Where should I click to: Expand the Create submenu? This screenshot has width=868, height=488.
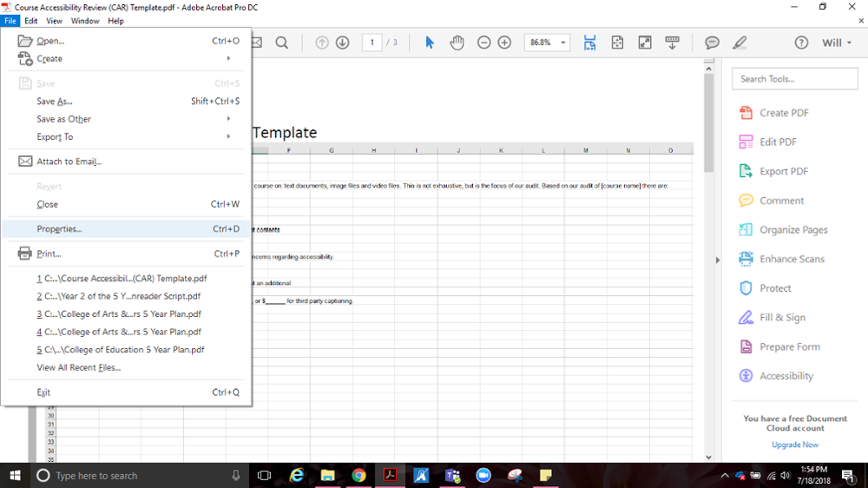coord(126,59)
